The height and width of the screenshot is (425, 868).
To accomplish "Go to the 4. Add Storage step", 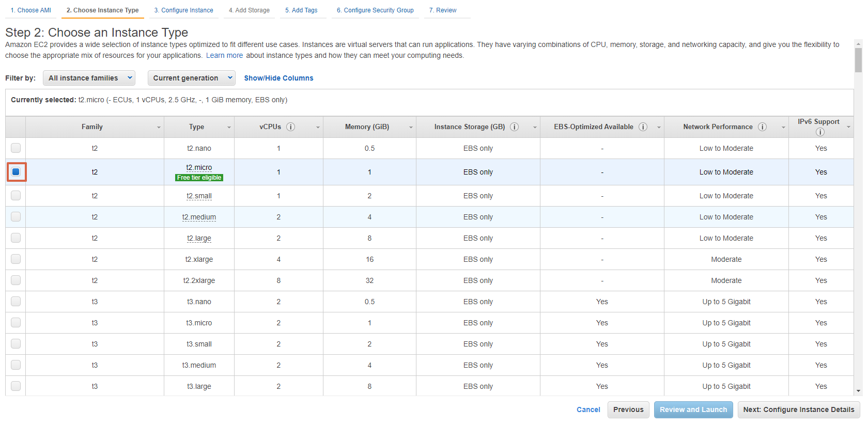I will (250, 10).
